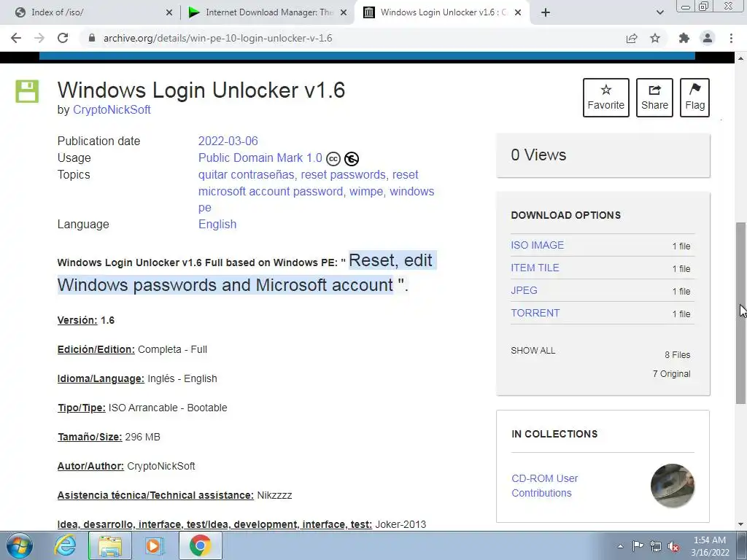
Task: Open the windows pe topic link
Action: 411,192
